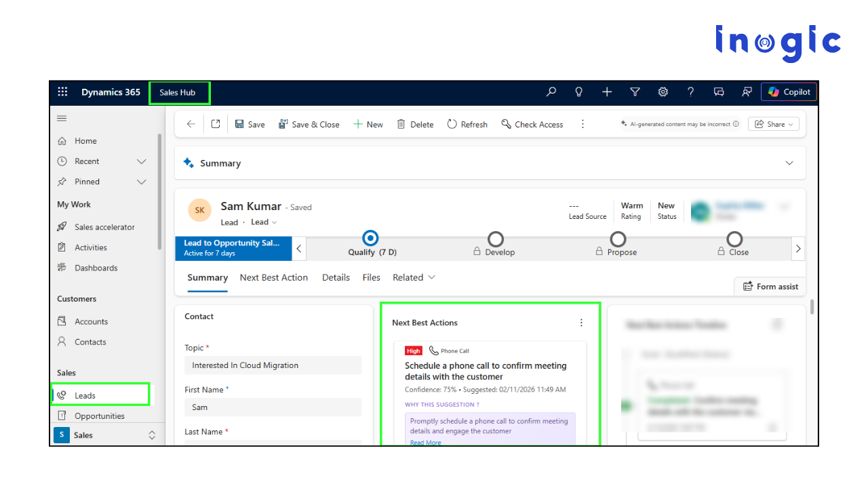Click Check Access
The image size is (868, 488).
click(x=532, y=124)
